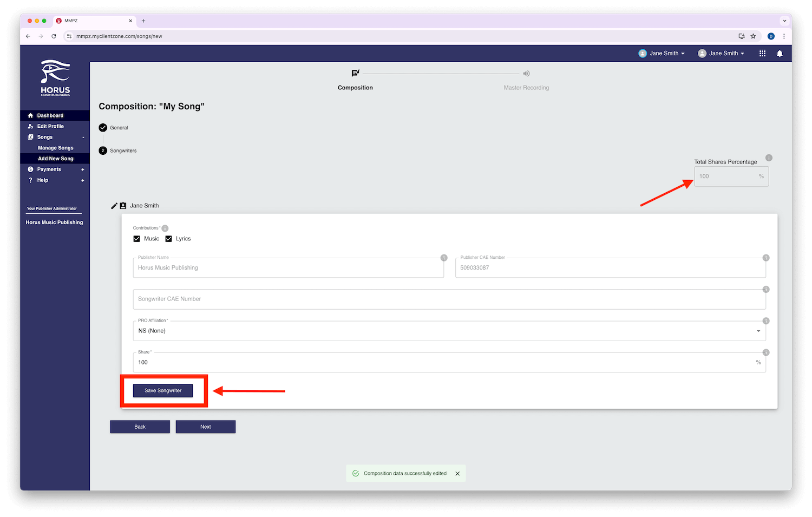Open the Dashboard sidebar item

click(55, 115)
